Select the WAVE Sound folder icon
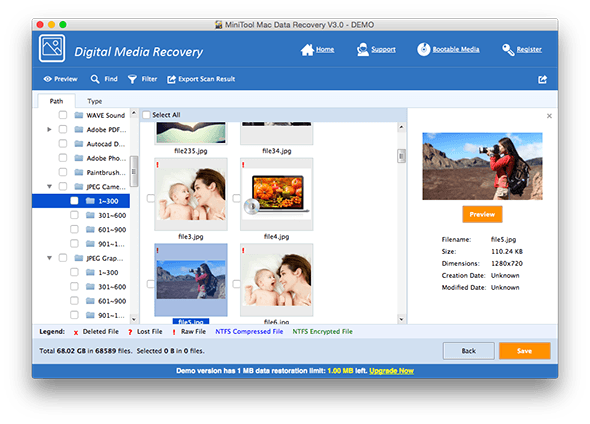590x424 pixels. (79, 115)
